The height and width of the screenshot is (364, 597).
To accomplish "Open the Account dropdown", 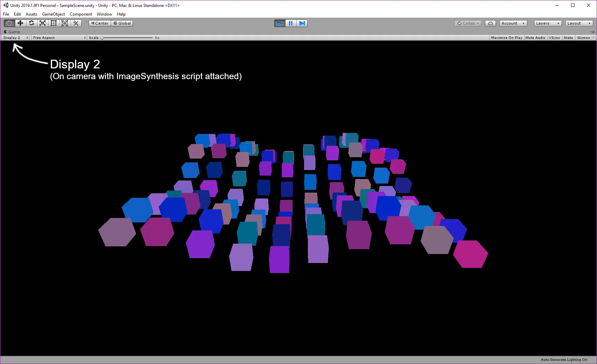I will [513, 23].
